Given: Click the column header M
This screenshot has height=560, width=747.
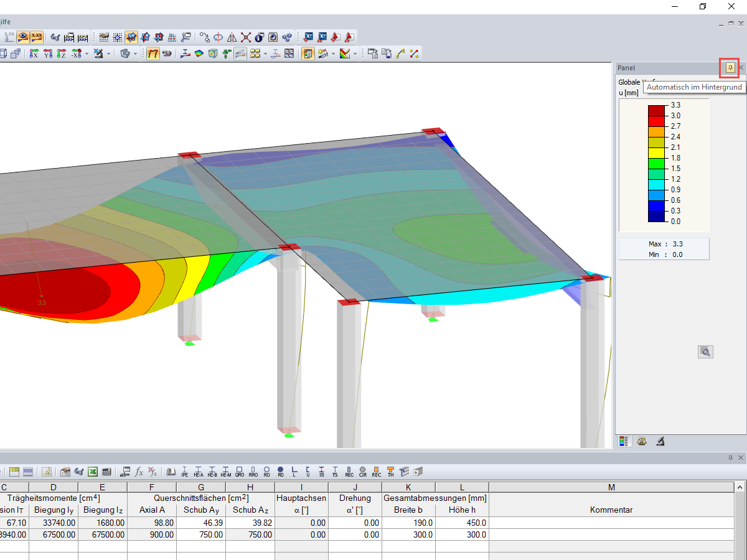Looking at the screenshot, I should coord(611,487).
